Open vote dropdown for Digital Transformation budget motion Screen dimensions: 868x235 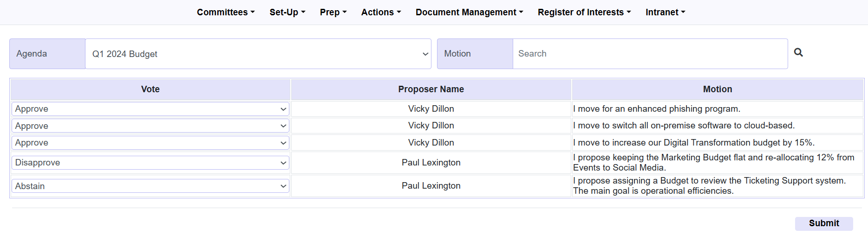tap(150, 143)
